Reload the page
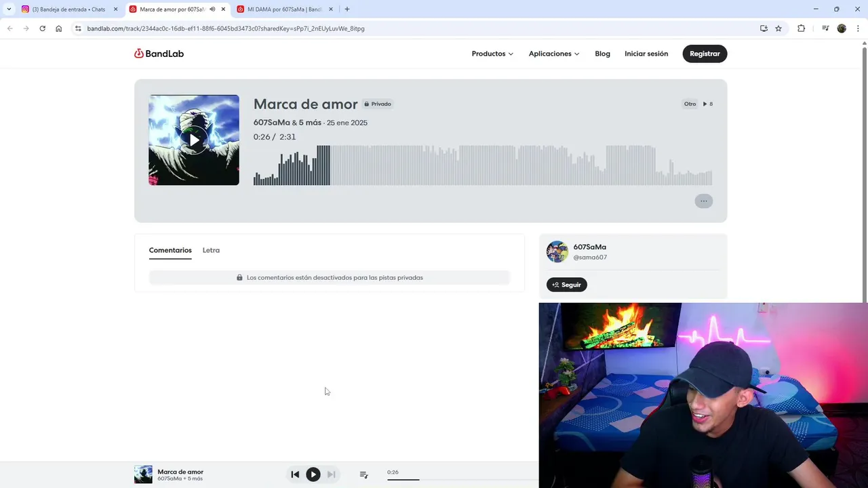Image resolution: width=868 pixels, height=488 pixels. tap(42, 28)
